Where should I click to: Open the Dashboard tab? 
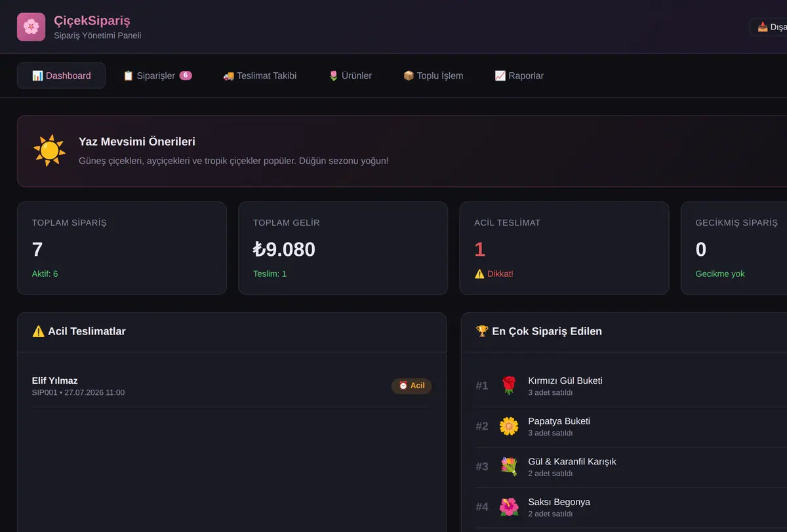(x=61, y=75)
